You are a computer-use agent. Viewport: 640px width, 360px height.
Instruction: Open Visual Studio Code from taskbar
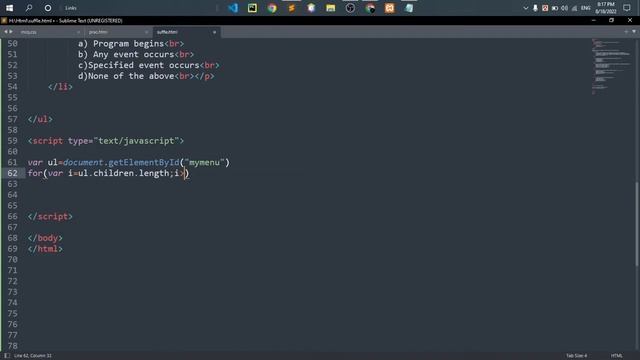point(233,8)
